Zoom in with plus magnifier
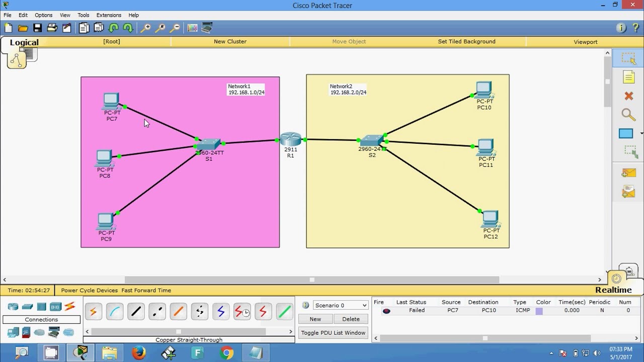This screenshot has height=362, width=644. tap(145, 28)
